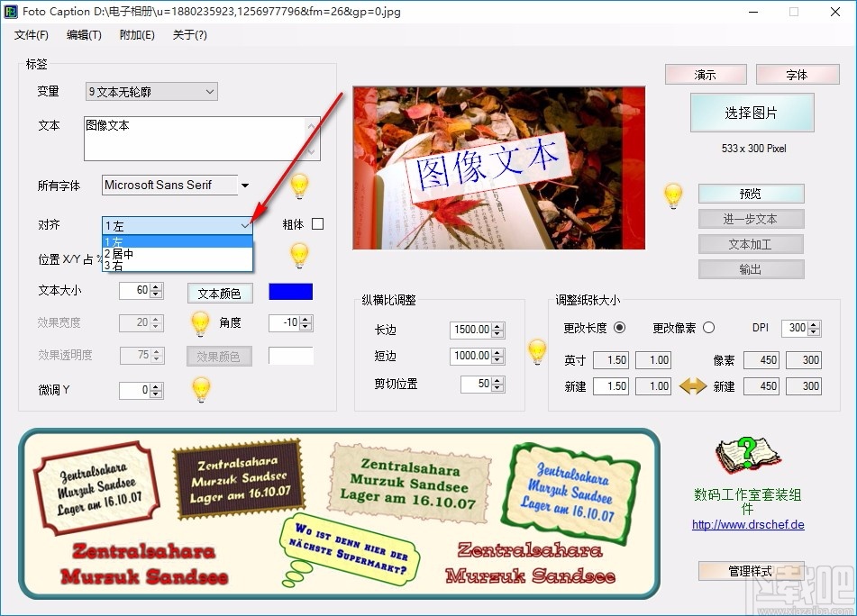Select the 1 左 option in the list
The height and width of the screenshot is (616, 857).
(178, 241)
